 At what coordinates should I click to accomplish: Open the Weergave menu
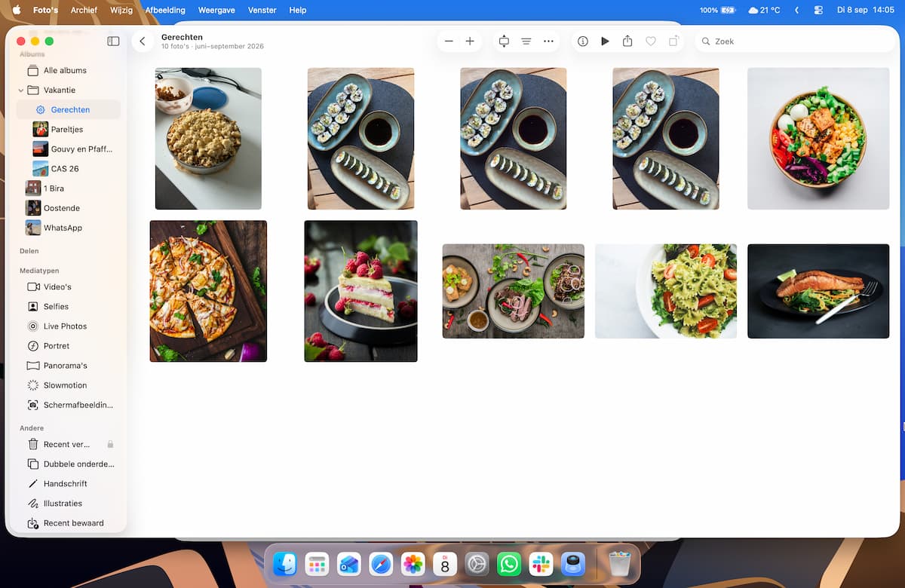[x=216, y=11]
